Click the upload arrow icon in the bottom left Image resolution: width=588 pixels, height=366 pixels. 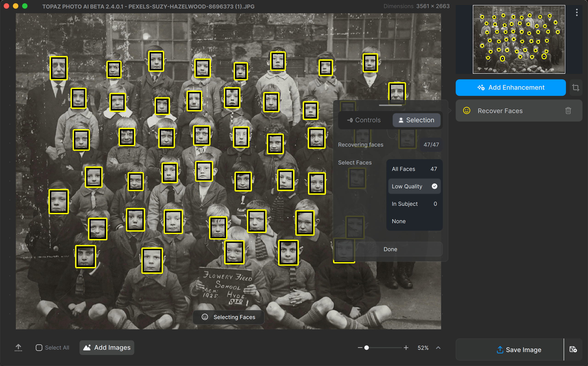click(x=18, y=348)
